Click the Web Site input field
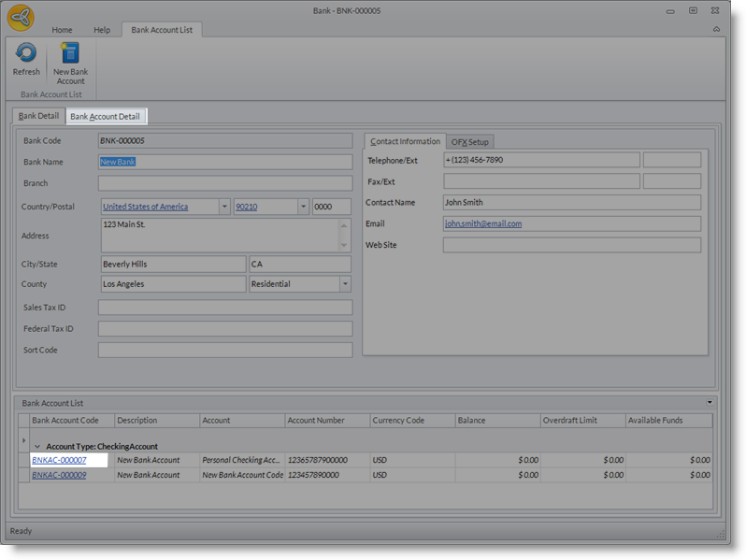Image resolution: width=746 pixels, height=560 pixels. (x=570, y=245)
